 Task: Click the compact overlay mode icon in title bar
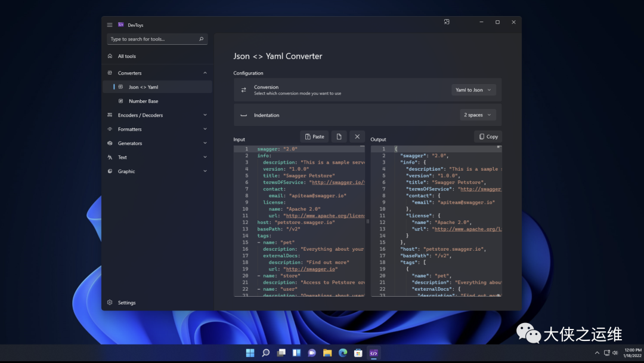click(447, 21)
